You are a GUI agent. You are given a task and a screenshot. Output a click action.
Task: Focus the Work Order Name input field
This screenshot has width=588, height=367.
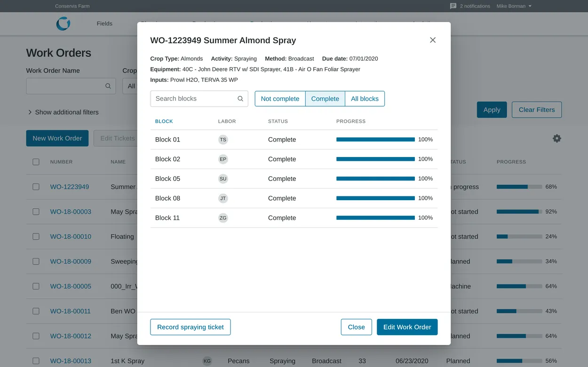coord(71,86)
